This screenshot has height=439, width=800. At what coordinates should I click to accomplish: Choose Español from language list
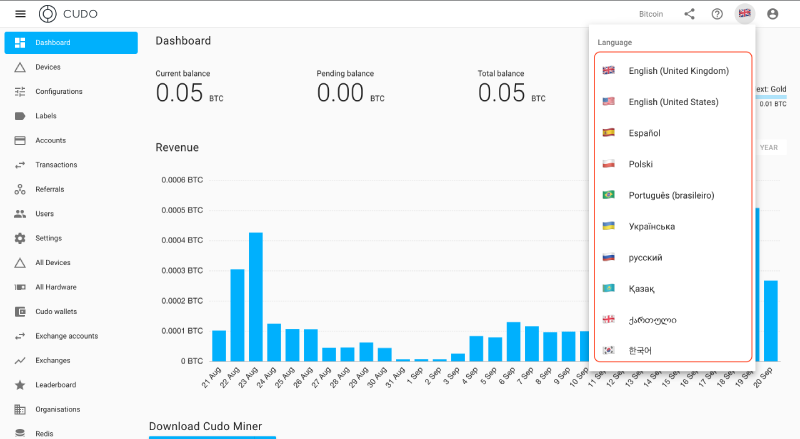click(672, 133)
